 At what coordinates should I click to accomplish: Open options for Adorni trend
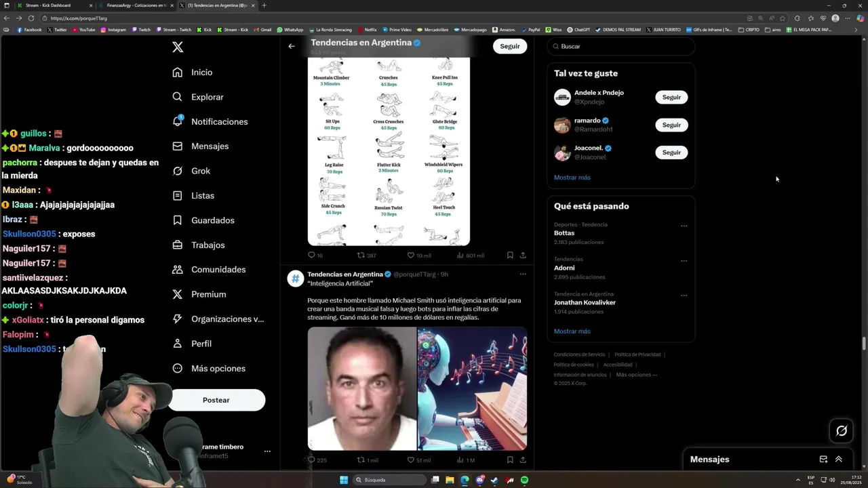click(x=684, y=261)
